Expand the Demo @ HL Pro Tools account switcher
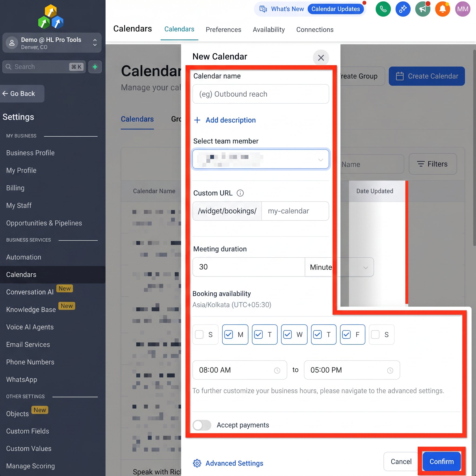 coord(52,43)
